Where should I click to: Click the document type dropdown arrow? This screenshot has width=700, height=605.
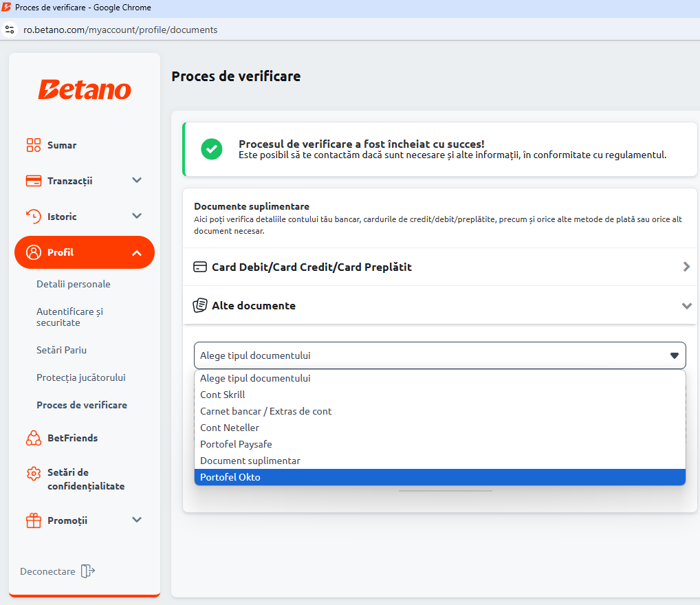click(x=675, y=355)
